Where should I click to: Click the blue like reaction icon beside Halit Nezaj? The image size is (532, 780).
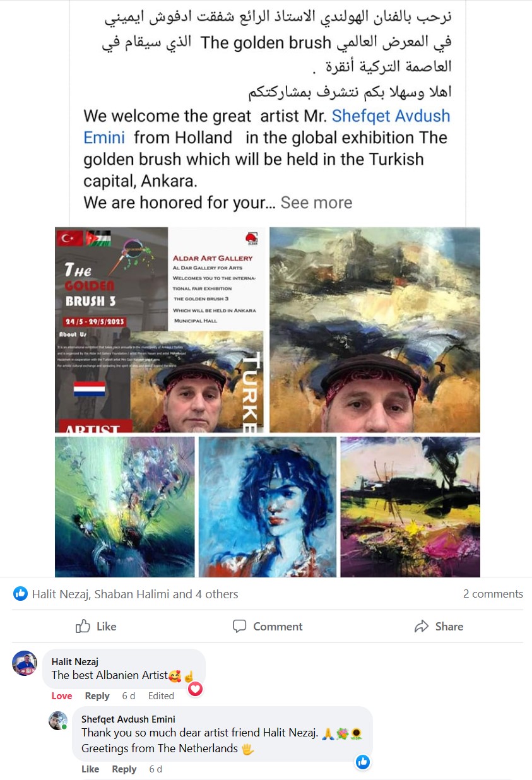(20, 594)
